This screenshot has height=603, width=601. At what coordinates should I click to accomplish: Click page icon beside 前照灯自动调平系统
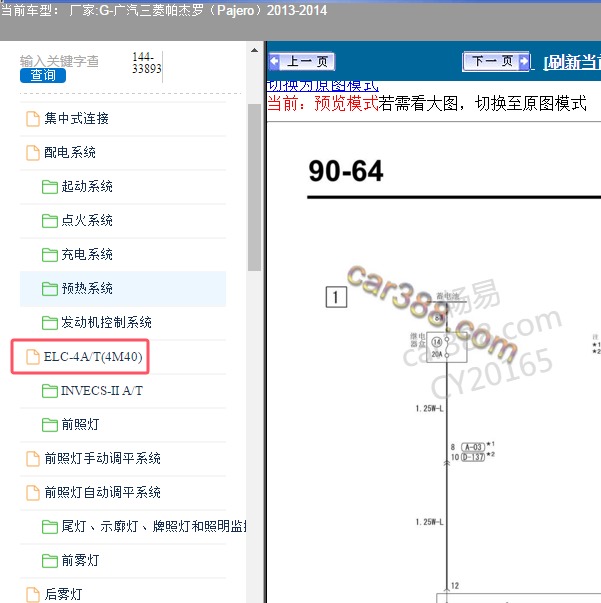(x=33, y=492)
